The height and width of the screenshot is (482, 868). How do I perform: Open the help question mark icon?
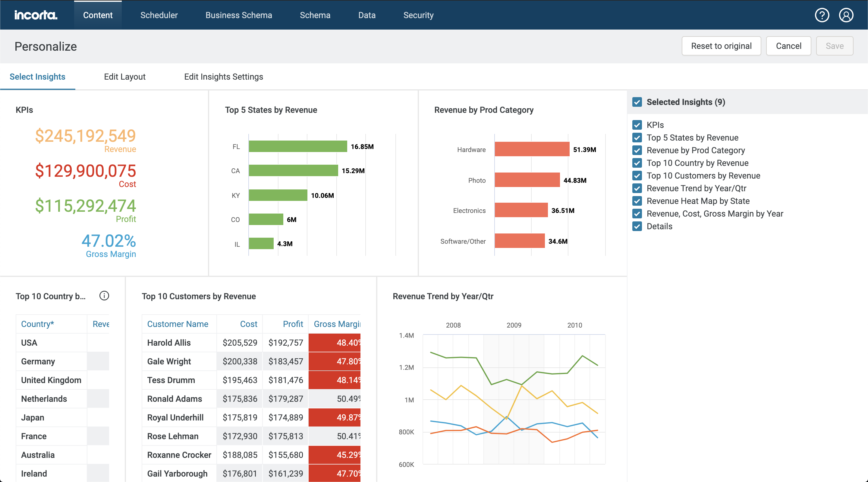(x=822, y=15)
